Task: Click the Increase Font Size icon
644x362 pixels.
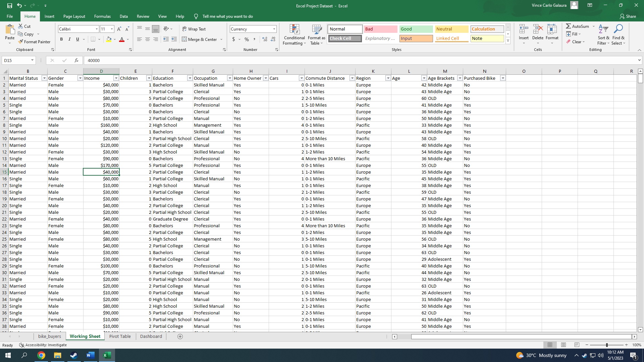Action: (x=119, y=29)
